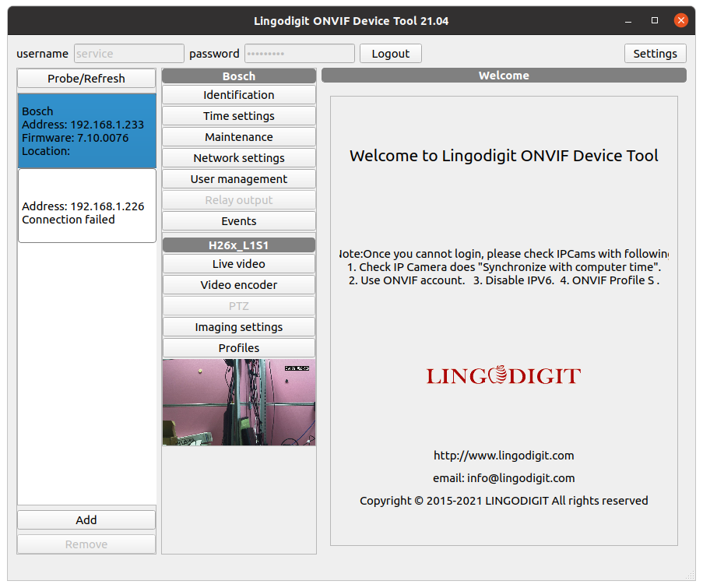Close the ONVIF Device Tool window
Viewport: 703px width, 588px height.
pyautogui.click(x=681, y=20)
